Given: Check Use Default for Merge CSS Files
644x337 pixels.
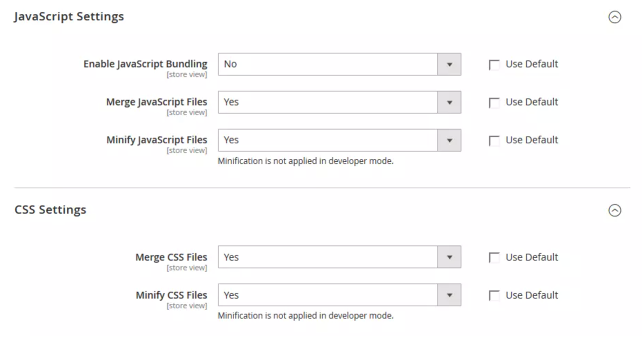Looking at the screenshot, I should coord(494,257).
